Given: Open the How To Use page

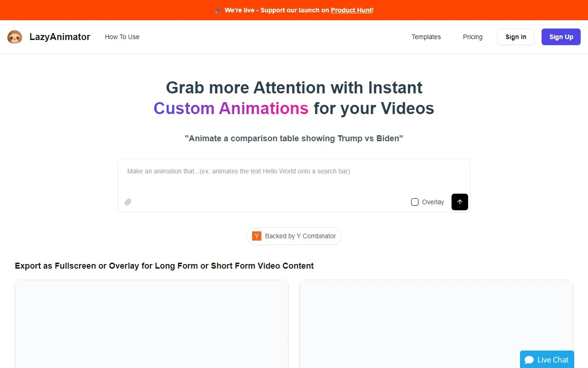Looking at the screenshot, I should pos(122,37).
